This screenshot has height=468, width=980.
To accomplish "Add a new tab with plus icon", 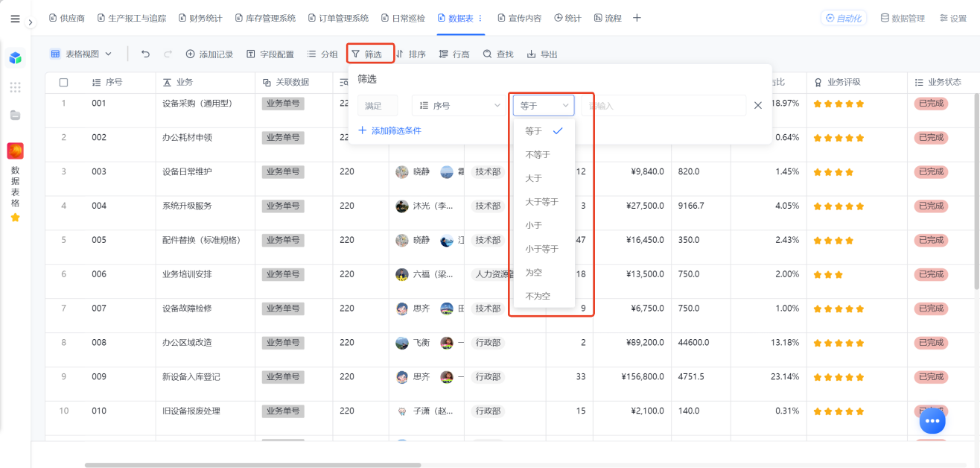I will coord(637,18).
